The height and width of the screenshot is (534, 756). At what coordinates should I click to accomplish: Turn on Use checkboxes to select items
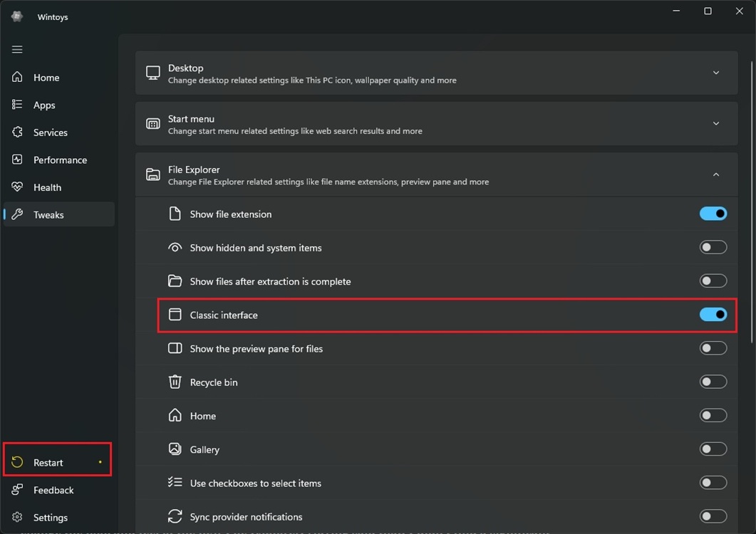coord(713,482)
